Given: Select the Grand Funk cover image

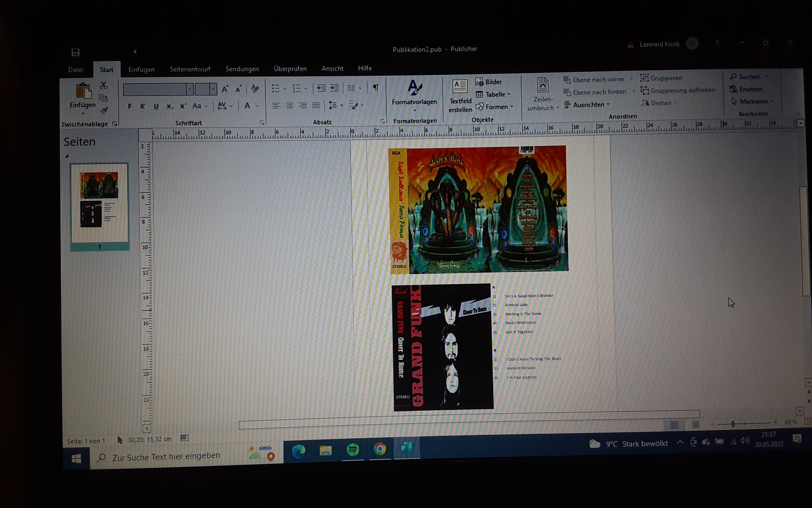Looking at the screenshot, I should [443, 347].
